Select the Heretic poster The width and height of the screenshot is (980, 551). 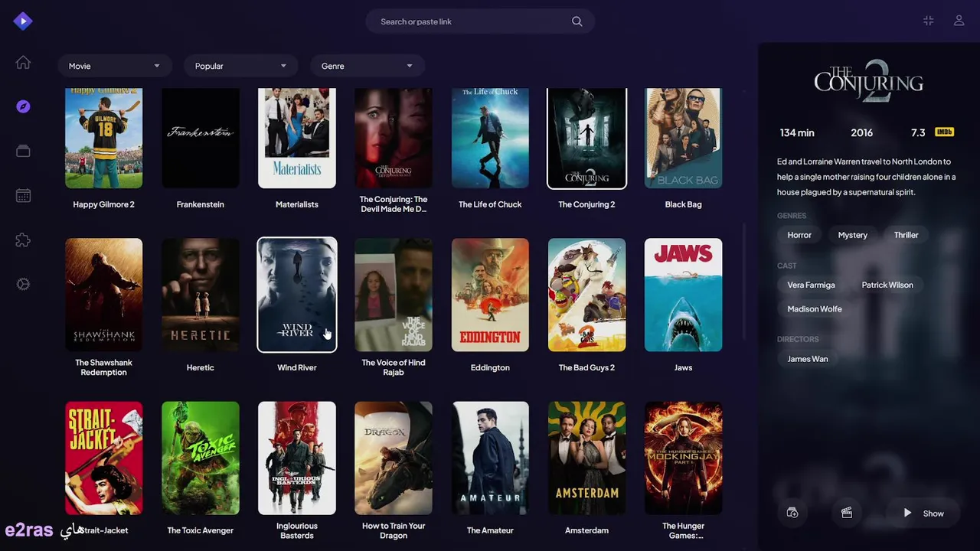[x=201, y=295]
